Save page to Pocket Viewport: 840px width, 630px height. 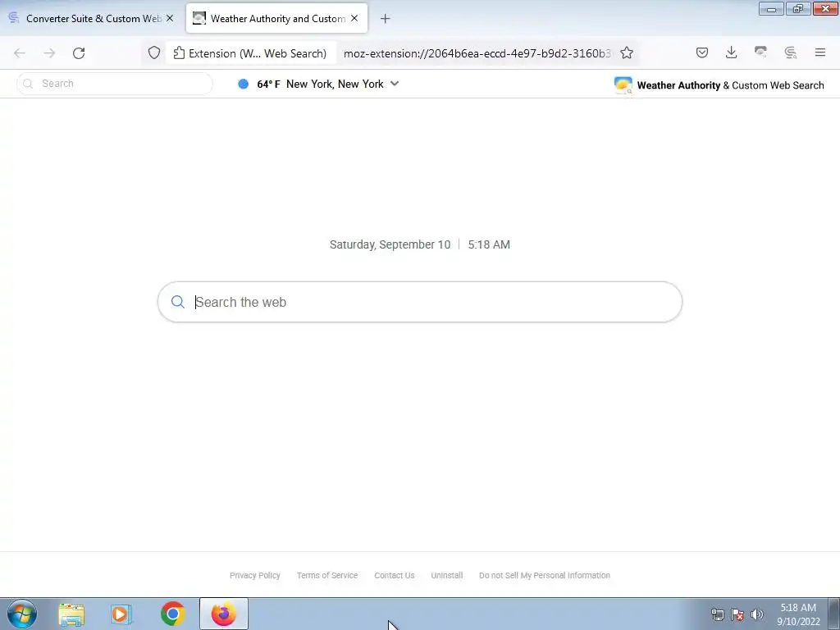(x=702, y=52)
